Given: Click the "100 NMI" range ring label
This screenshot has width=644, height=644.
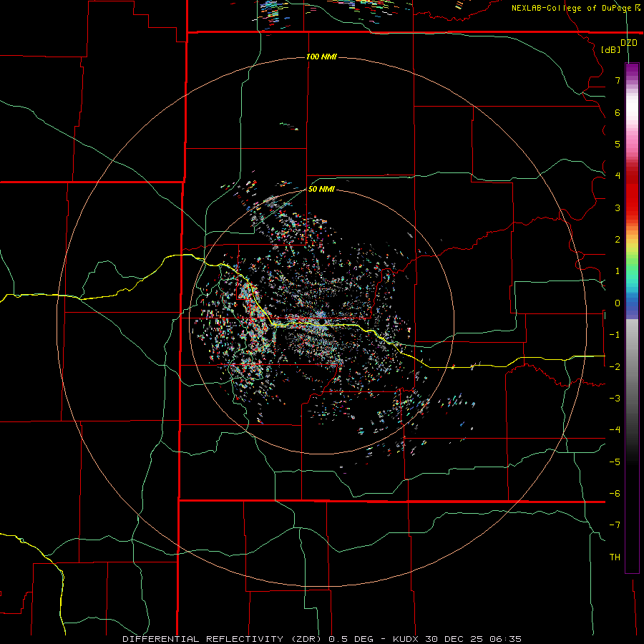Looking at the screenshot, I should tap(321, 57).
